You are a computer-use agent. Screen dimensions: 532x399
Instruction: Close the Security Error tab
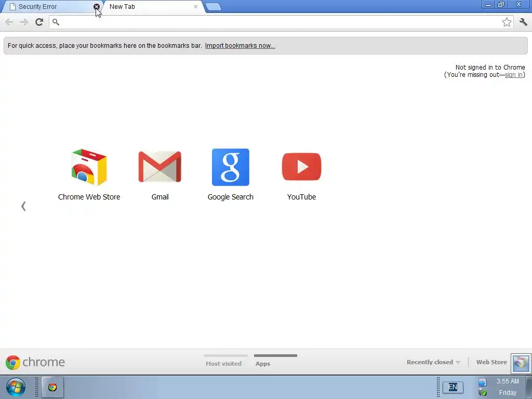tap(96, 7)
